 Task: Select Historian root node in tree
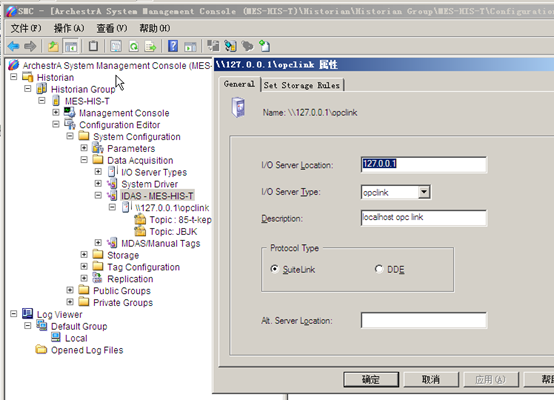55,77
